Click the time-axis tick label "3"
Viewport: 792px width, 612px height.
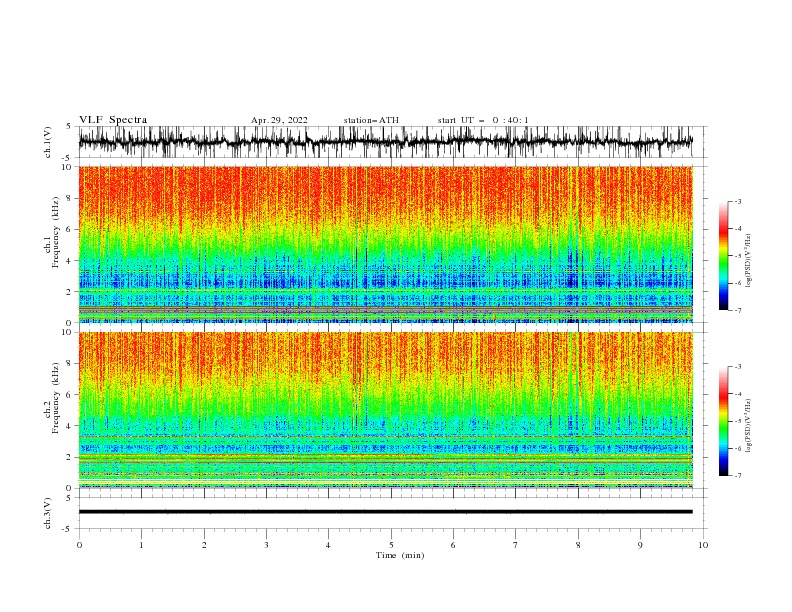tap(266, 545)
